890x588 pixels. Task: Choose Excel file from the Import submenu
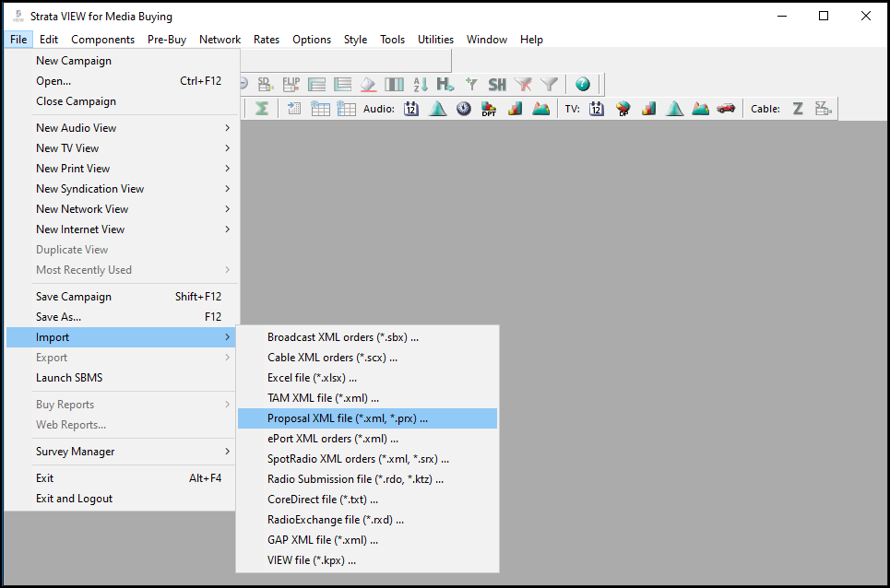[x=315, y=377]
